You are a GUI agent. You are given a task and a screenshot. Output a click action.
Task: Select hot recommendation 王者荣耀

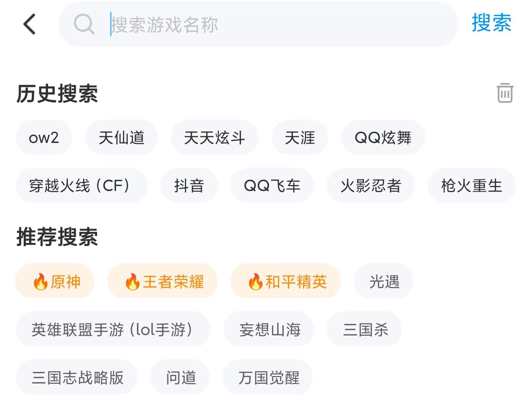[163, 281]
